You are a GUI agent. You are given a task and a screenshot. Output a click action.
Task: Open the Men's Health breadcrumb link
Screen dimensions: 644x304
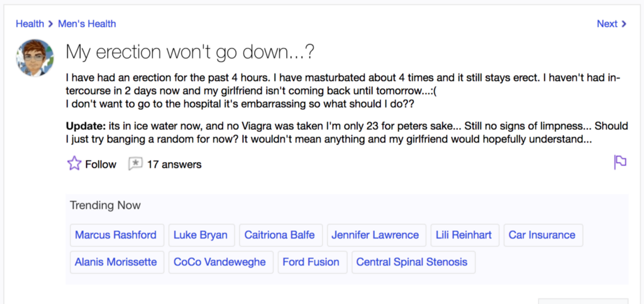coord(87,24)
